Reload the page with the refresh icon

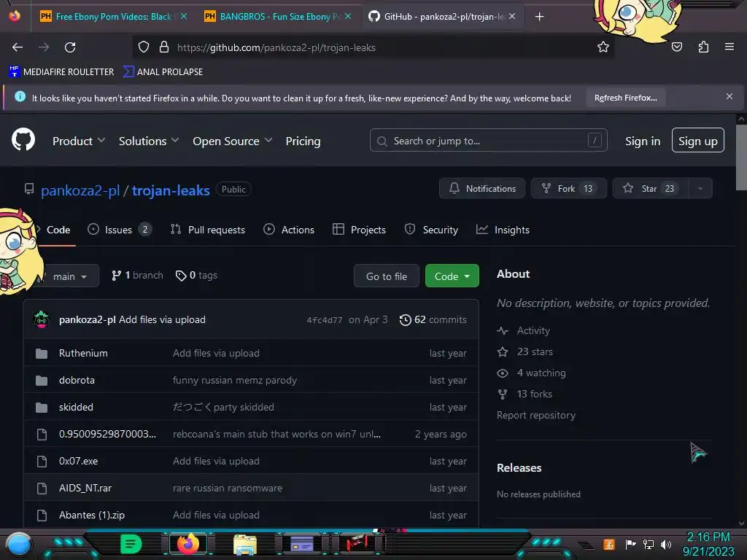tap(70, 47)
